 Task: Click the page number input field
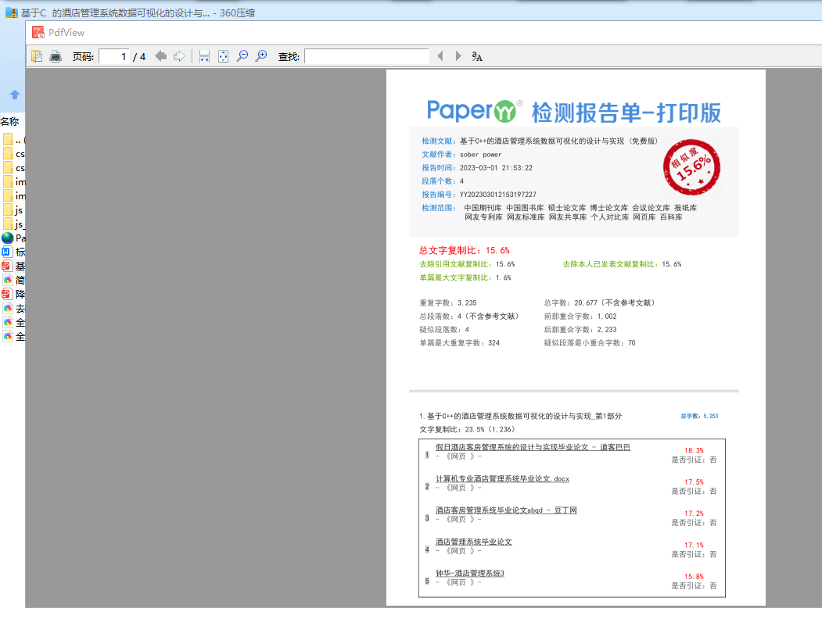[x=113, y=56]
